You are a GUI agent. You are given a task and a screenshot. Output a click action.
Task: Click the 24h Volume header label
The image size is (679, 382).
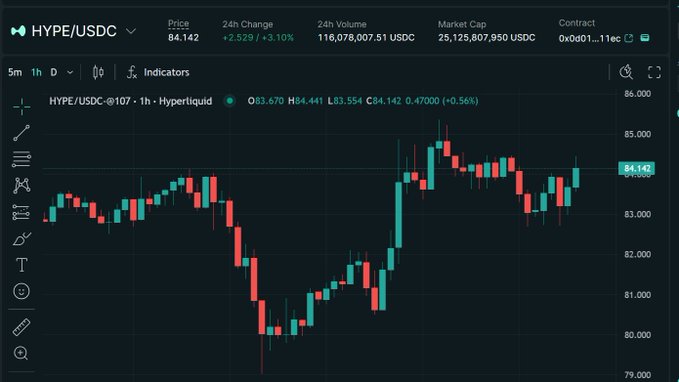pos(342,24)
